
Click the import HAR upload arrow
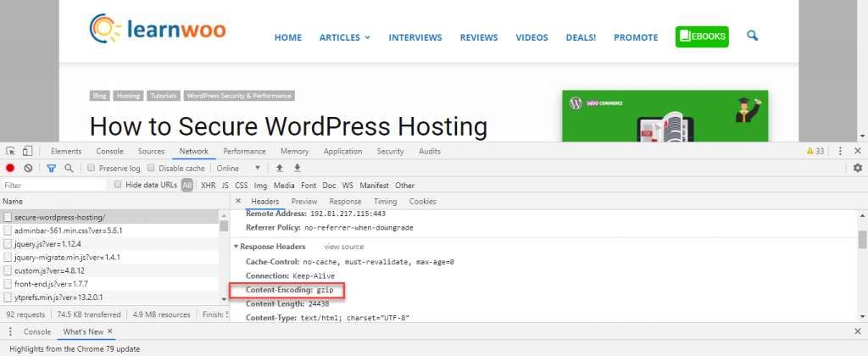click(x=280, y=168)
